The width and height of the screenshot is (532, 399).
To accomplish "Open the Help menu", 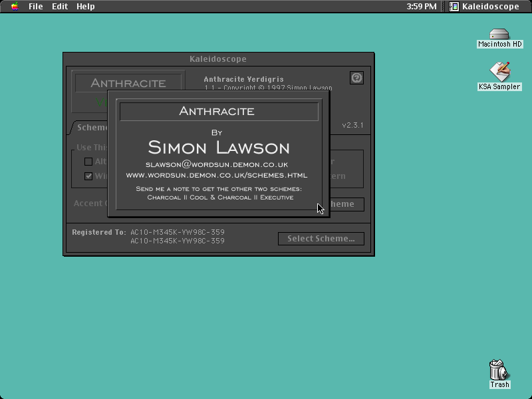I will tap(85, 6).
